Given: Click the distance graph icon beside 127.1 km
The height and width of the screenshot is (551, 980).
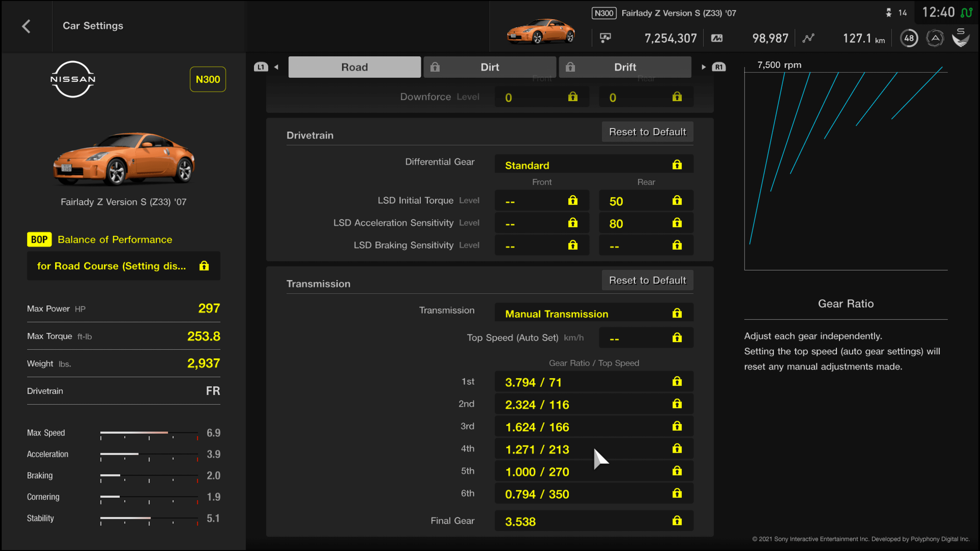Looking at the screenshot, I should (x=808, y=38).
